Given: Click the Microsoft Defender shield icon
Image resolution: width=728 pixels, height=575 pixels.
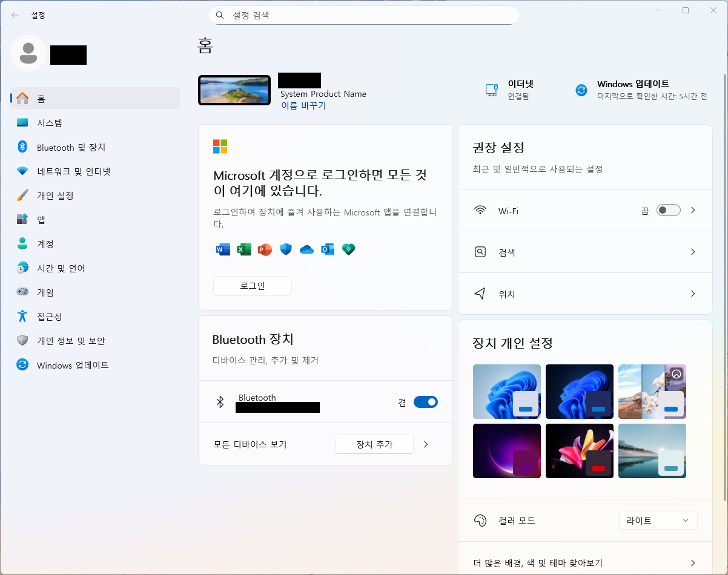Looking at the screenshot, I should [x=286, y=249].
